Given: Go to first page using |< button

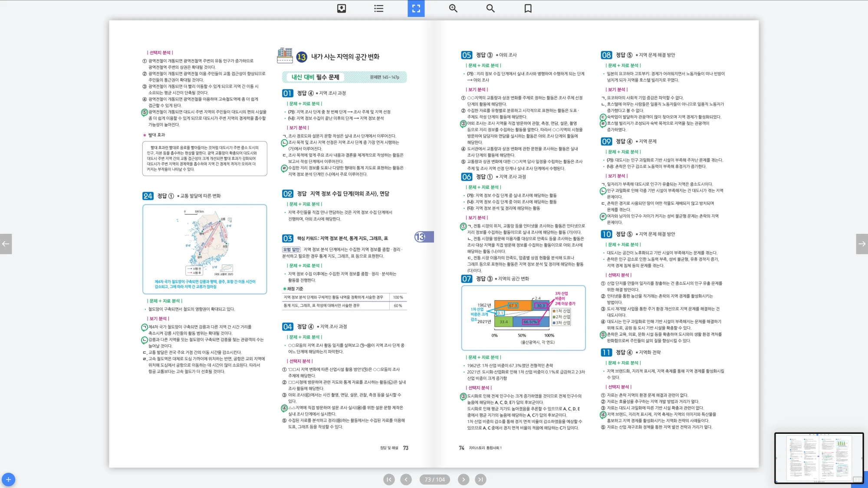Looking at the screenshot, I should click(388, 479).
